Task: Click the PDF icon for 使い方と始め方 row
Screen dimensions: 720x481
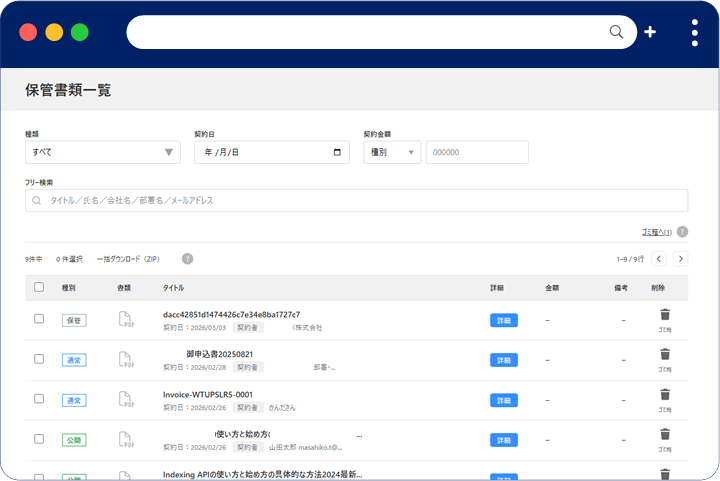Action: 126,439
